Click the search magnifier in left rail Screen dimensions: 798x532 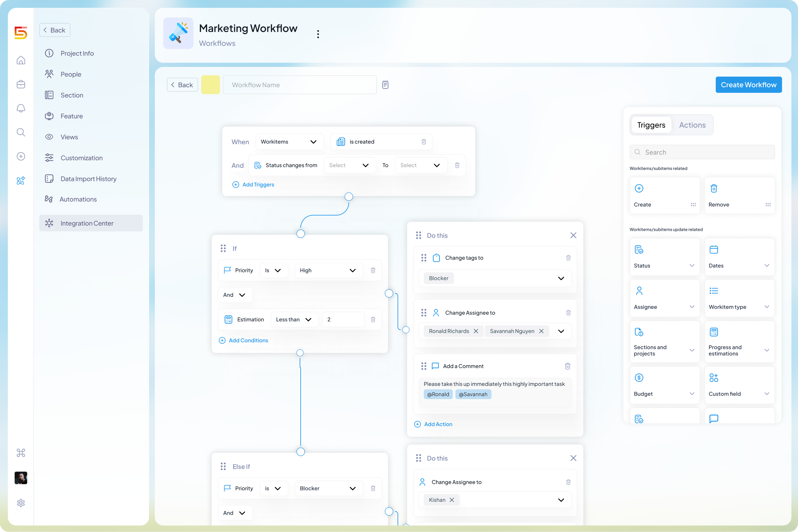21,132
